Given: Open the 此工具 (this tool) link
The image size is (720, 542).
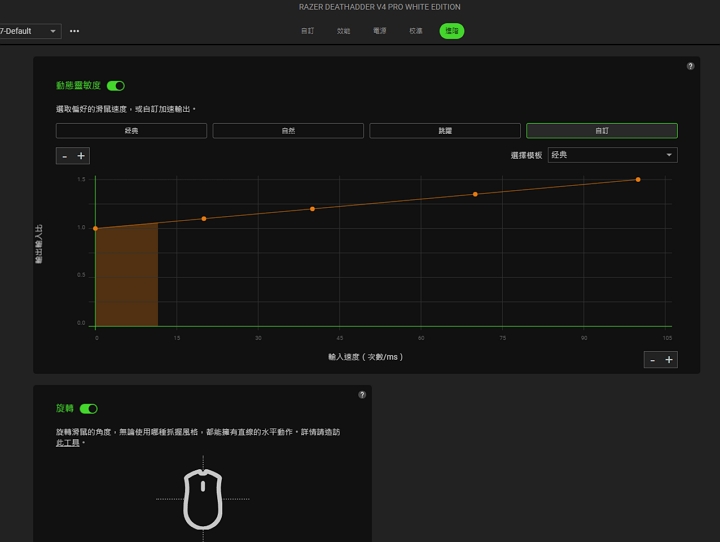Looking at the screenshot, I should coord(68,443).
